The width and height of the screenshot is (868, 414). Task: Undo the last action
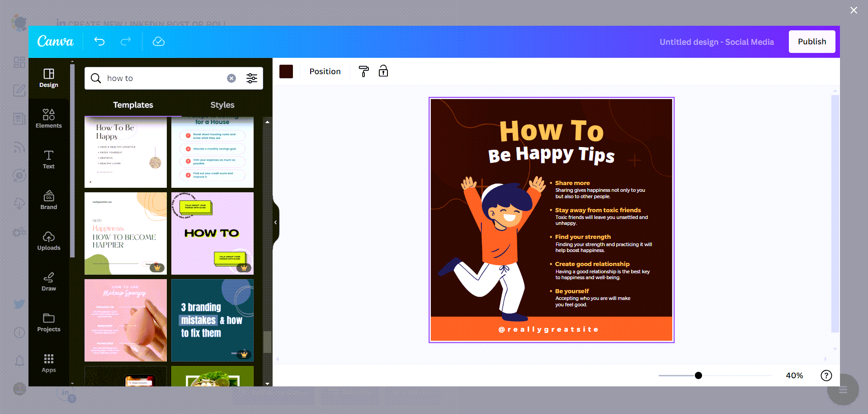(x=99, y=42)
